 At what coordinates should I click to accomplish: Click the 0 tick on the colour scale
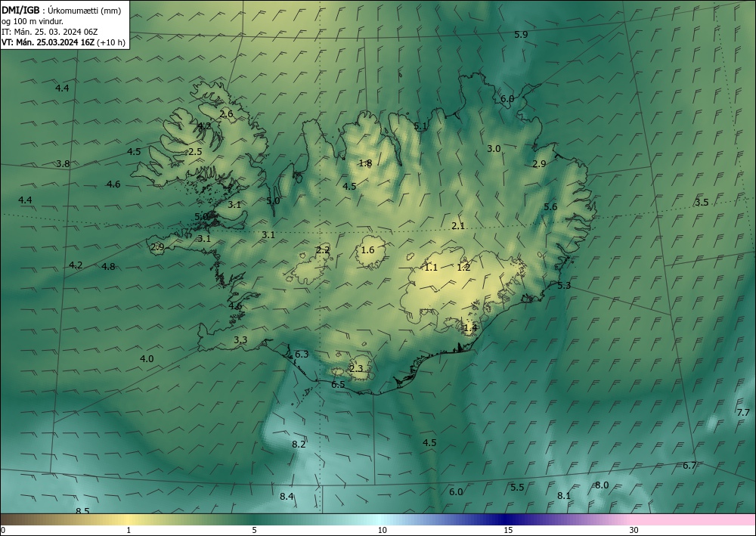tap(3, 531)
